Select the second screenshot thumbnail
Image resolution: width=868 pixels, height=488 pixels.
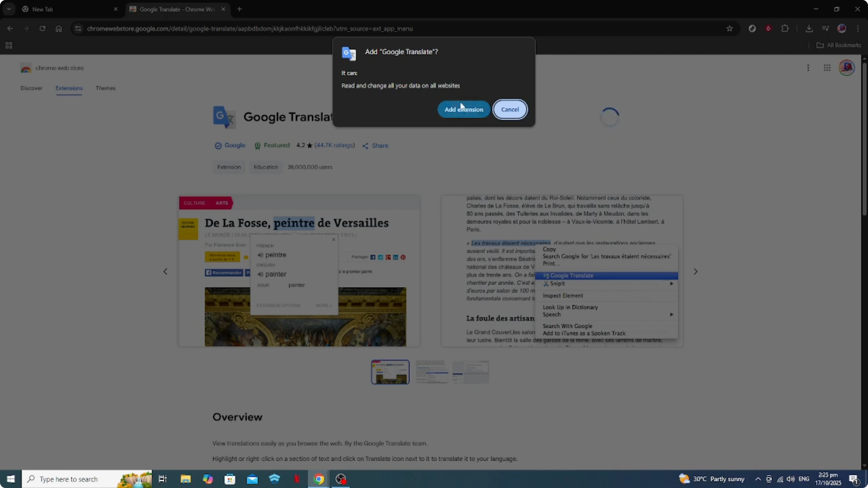432,372
